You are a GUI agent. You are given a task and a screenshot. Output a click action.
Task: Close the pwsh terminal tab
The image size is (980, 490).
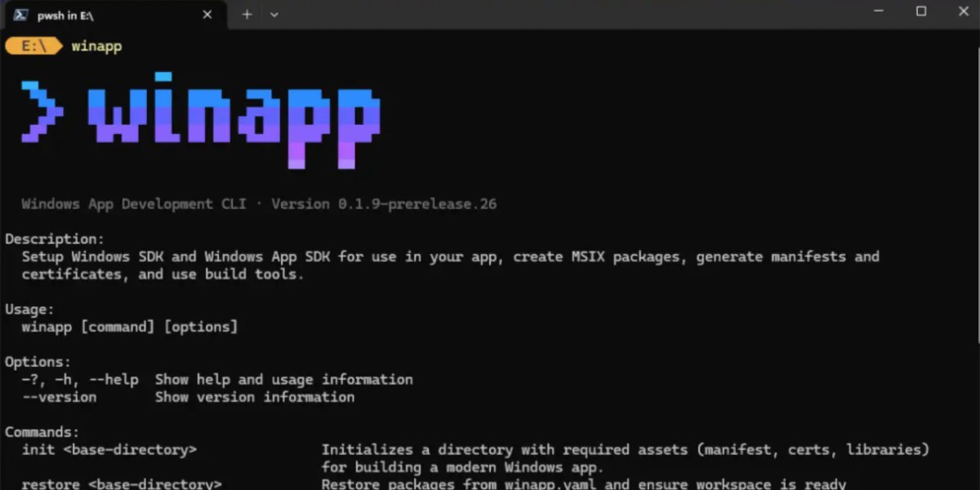point(207,14)
